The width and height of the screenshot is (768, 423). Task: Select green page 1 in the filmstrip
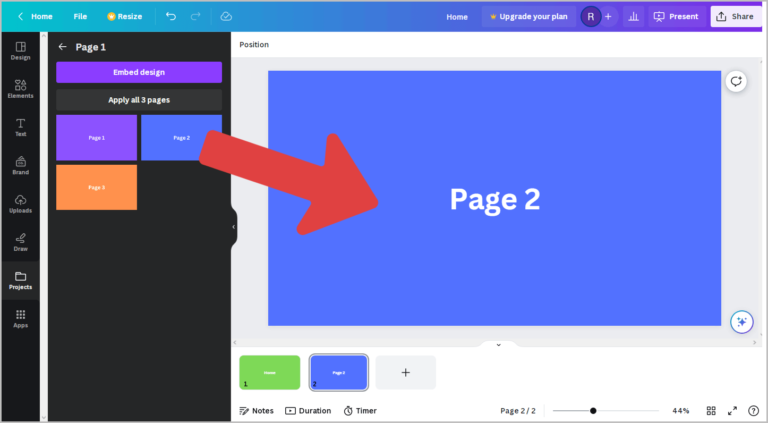(x=270, y=373)
